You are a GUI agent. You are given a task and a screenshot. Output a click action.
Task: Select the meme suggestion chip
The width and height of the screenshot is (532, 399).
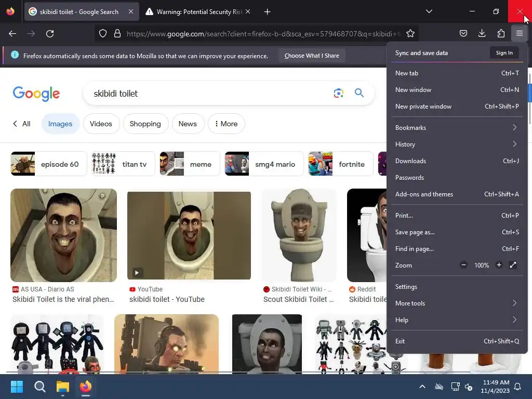click(x=190, y=164)
